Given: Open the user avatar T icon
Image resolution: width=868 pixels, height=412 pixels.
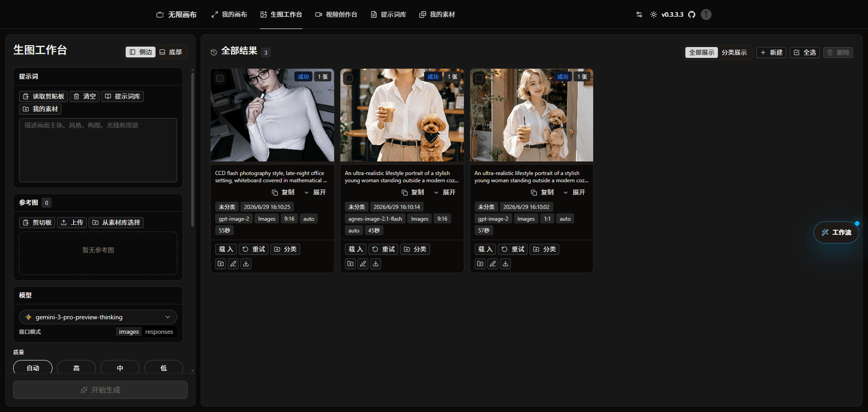Looking at the screenshot, I should tap(706, 14).
